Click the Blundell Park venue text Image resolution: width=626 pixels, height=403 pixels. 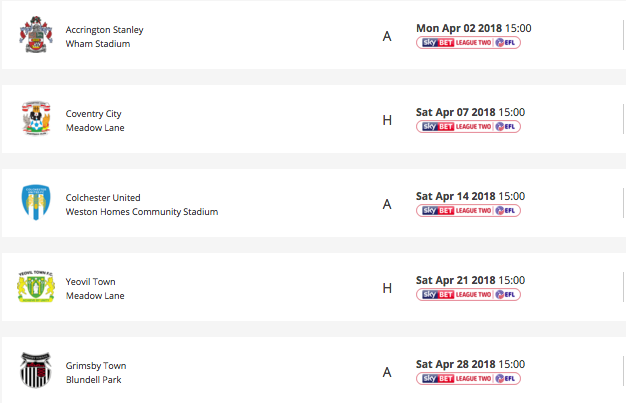pos(93,379)
